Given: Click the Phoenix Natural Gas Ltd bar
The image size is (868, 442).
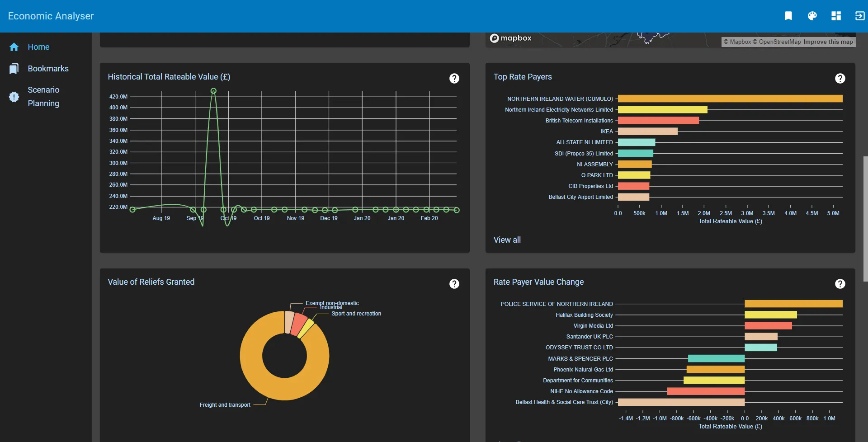Looking at the screenshot, I should [x=716, y=370].
